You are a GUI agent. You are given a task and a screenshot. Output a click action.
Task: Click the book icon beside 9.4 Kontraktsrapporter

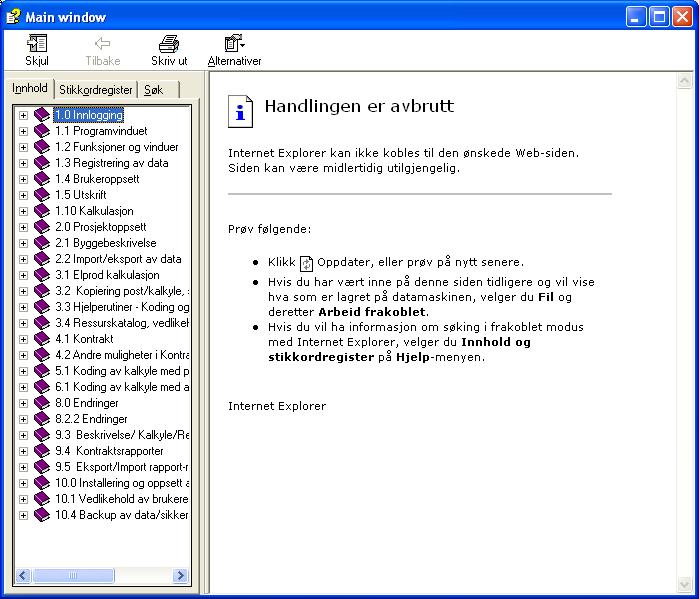tap(42, 451)
